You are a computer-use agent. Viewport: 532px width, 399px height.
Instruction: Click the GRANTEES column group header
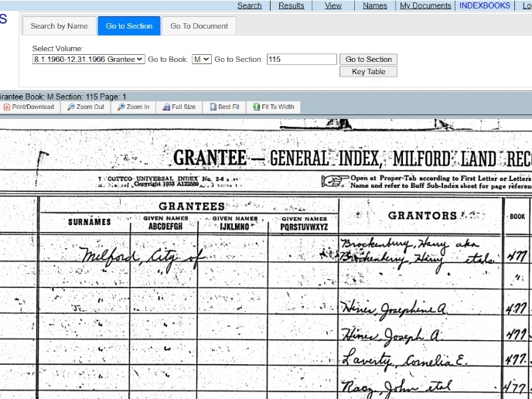192,206
